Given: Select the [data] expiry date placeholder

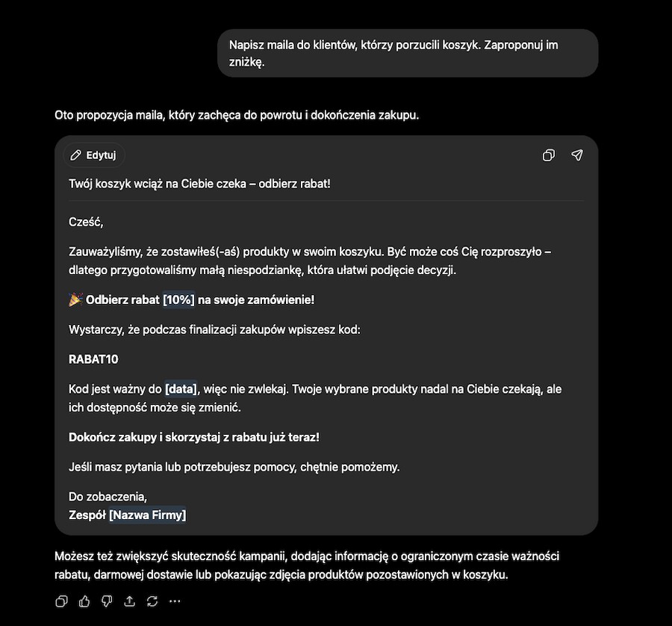Looking at the screenshot, I should 181,389.
